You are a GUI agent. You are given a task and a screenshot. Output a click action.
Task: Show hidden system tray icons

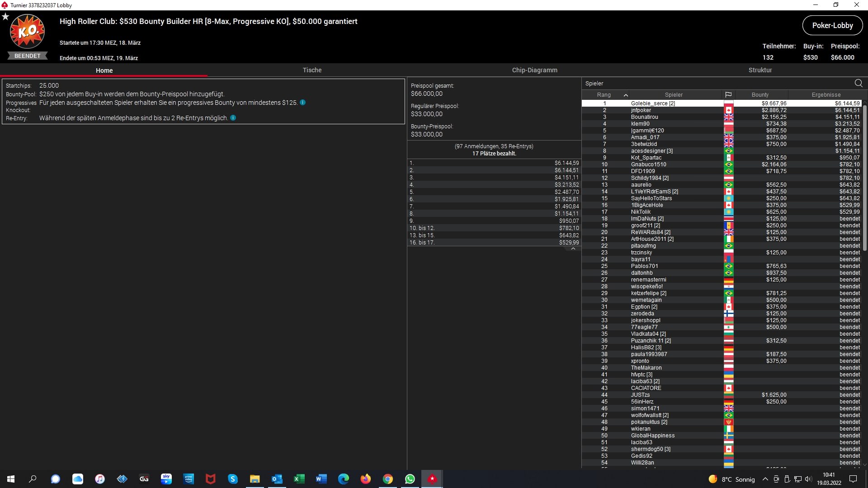point(765,479)
